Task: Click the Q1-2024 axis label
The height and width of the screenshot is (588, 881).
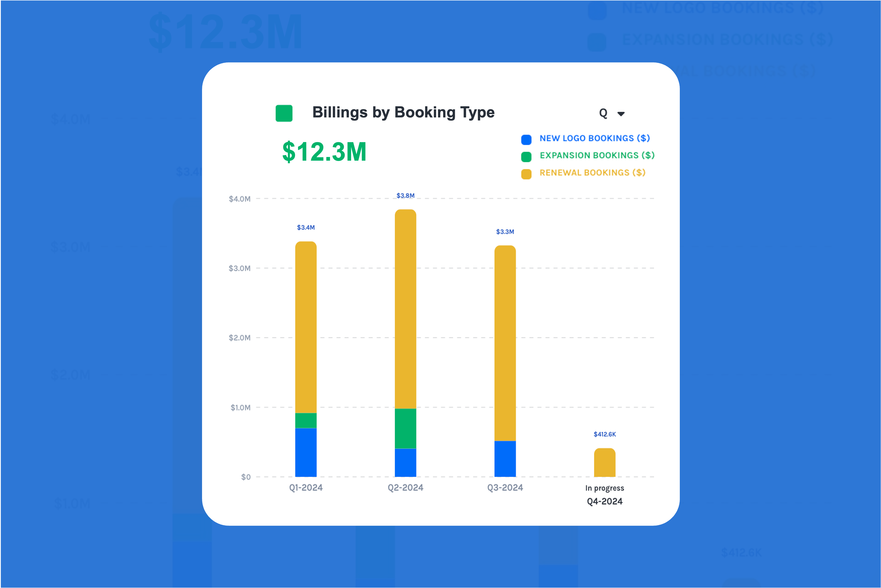Action: coord(306,488)
